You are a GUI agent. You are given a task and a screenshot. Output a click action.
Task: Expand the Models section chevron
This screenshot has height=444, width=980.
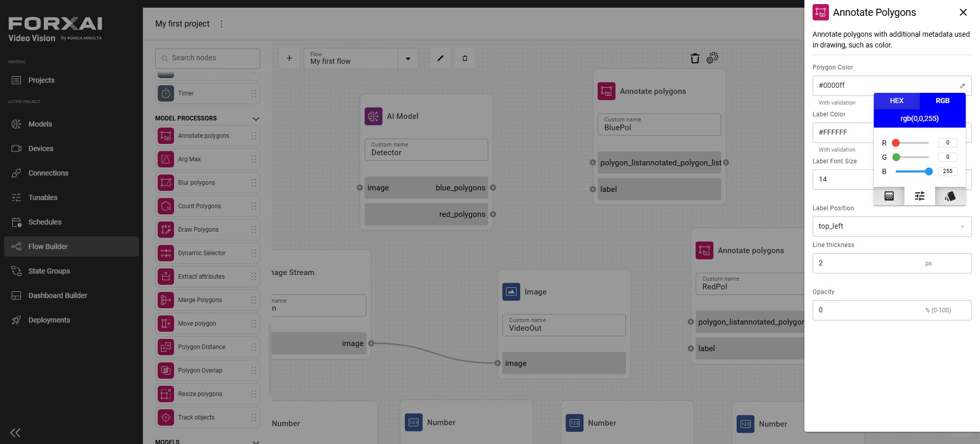pos(256,441)
